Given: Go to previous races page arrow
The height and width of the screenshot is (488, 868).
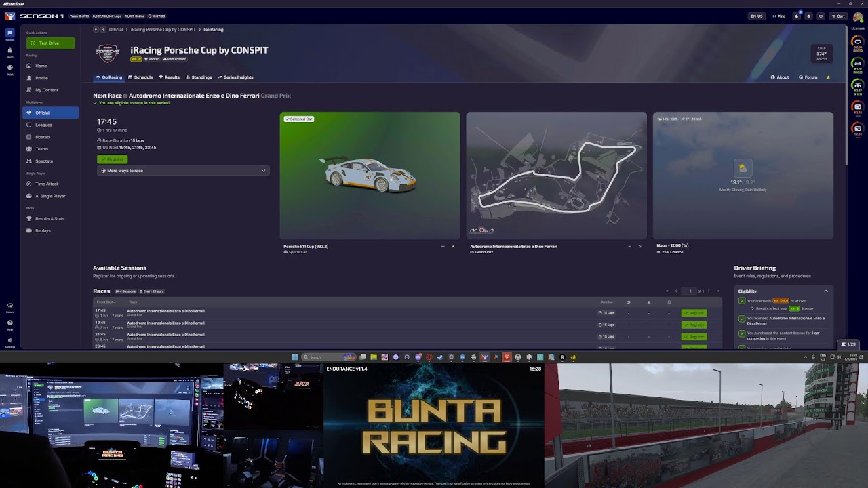Looking at the screenshot, I should point(675,291).
